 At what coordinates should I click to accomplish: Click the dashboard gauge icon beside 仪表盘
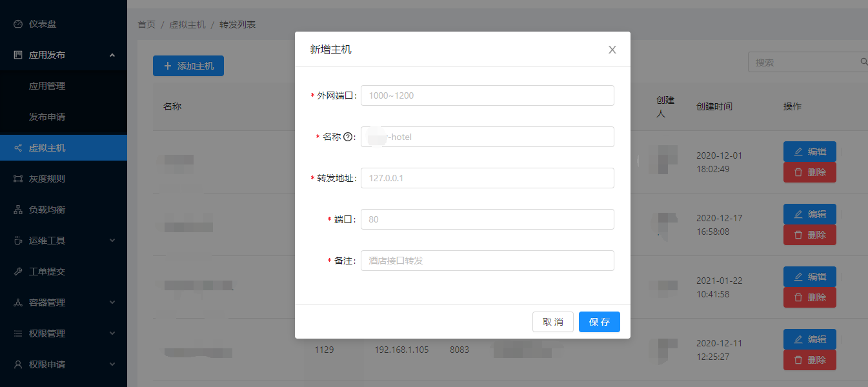point(18,24)
